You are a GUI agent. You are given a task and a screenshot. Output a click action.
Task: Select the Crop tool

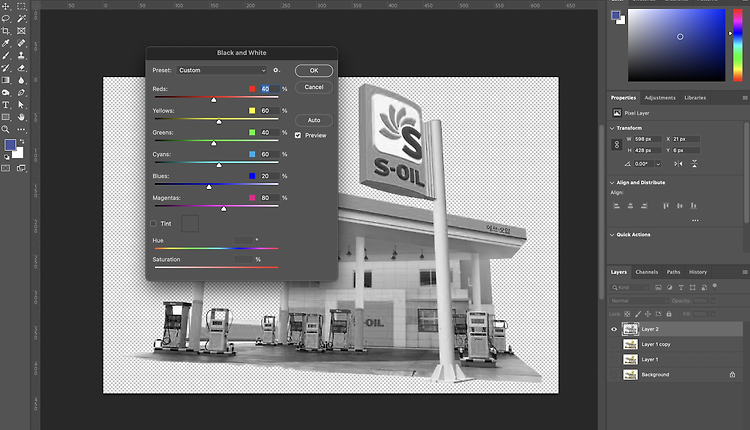[x=6, y=31]
